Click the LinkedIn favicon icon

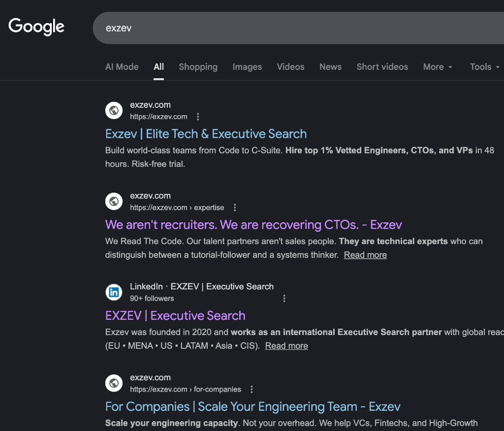click(114, 292)
